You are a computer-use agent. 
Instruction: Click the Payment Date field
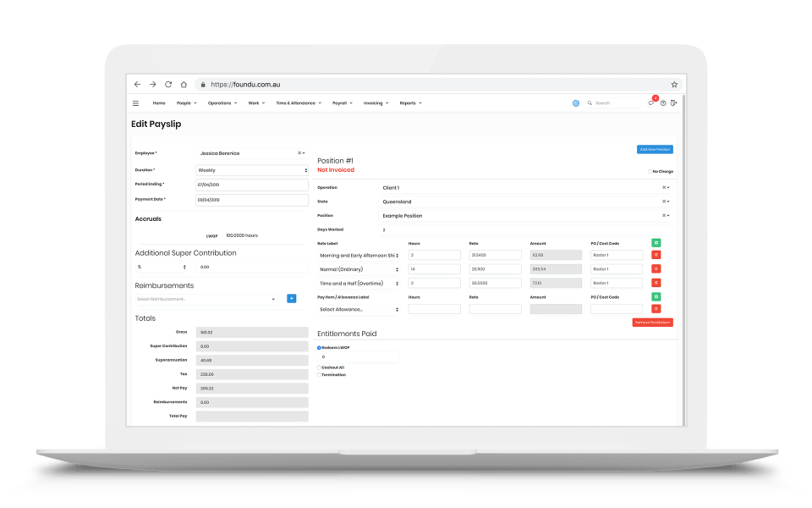tap(252, 200)
